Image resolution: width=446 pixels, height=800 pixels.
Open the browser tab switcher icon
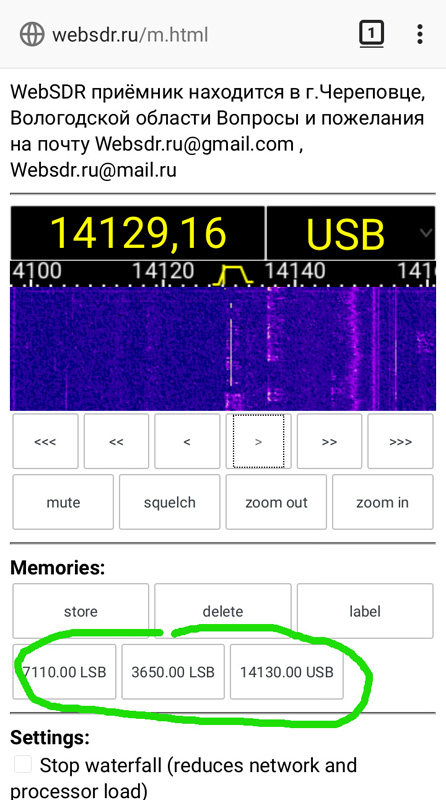point(371,35)
